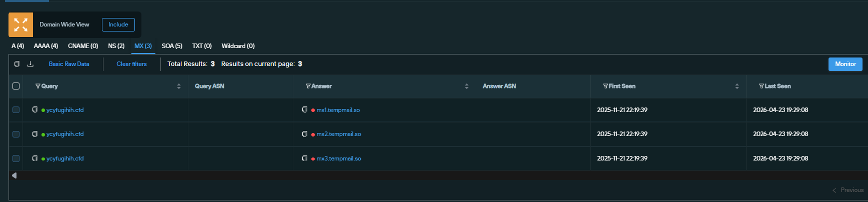Click Last Seen date in mx3.tempmail.so row
The height and width of the screenshot is (202, 868).
click(x=781, y=158)
